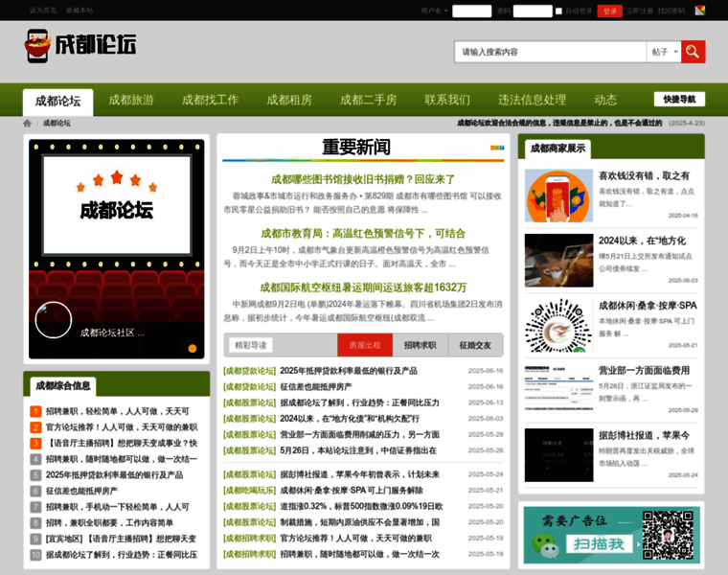Viewport: 728px width, 575px height.
Task: Click the announcement 成都论坛欢迎合法合规的信息
Action: pos(559,123)
